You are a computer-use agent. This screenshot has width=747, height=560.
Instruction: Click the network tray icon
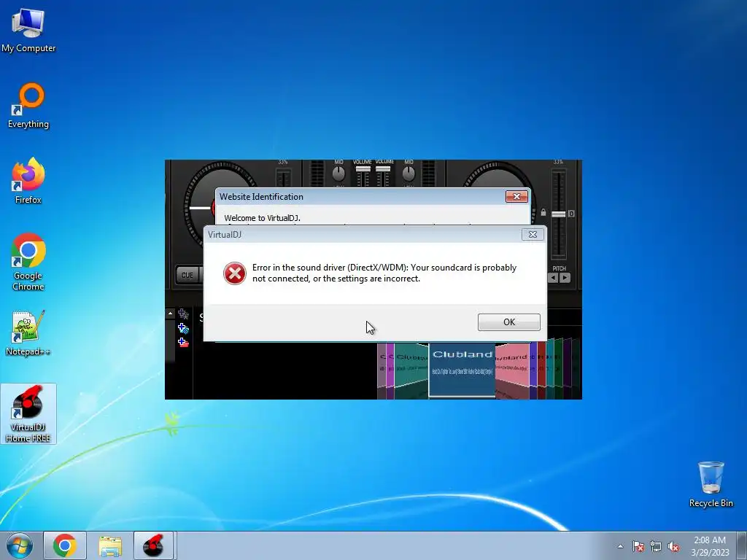[656, 546]
